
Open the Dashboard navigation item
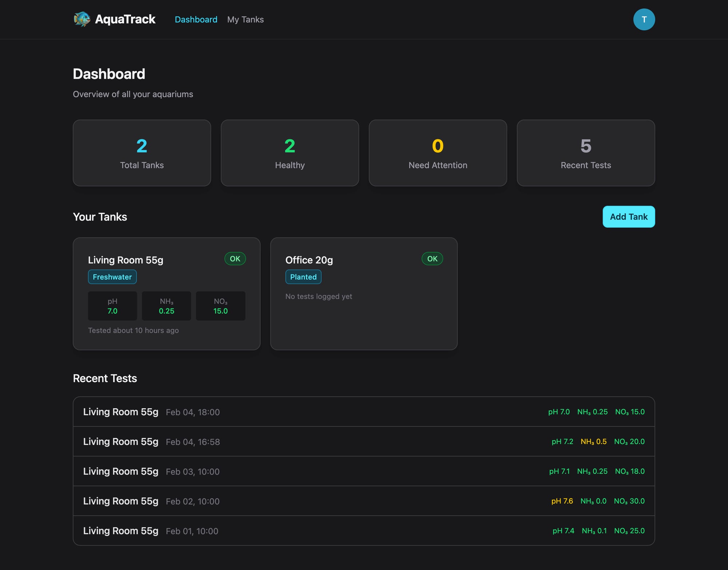pyautogui.click(x=196, y=19)
